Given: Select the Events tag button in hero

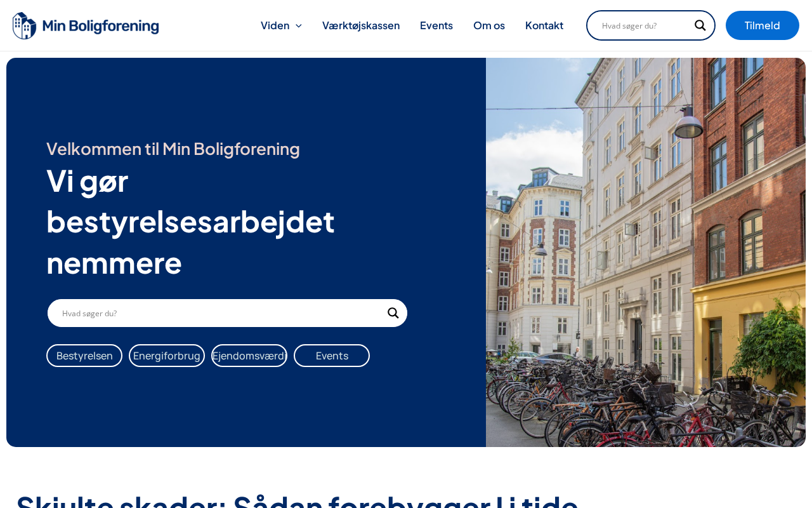Looking at the screenshot, I should pyautogui.click(x=332, y=356).
